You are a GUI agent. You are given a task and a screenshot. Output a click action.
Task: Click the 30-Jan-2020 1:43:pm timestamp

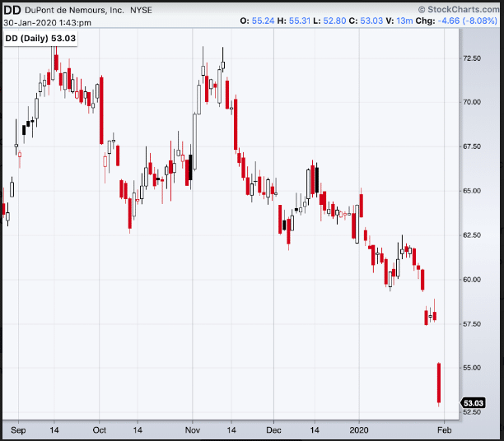[x=47, y=23]
